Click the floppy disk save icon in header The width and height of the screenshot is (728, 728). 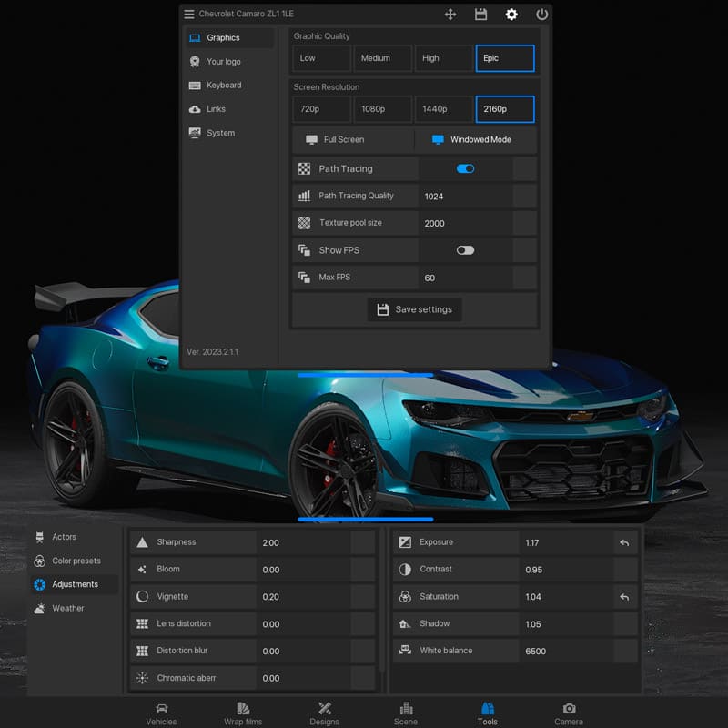[480, 15]
